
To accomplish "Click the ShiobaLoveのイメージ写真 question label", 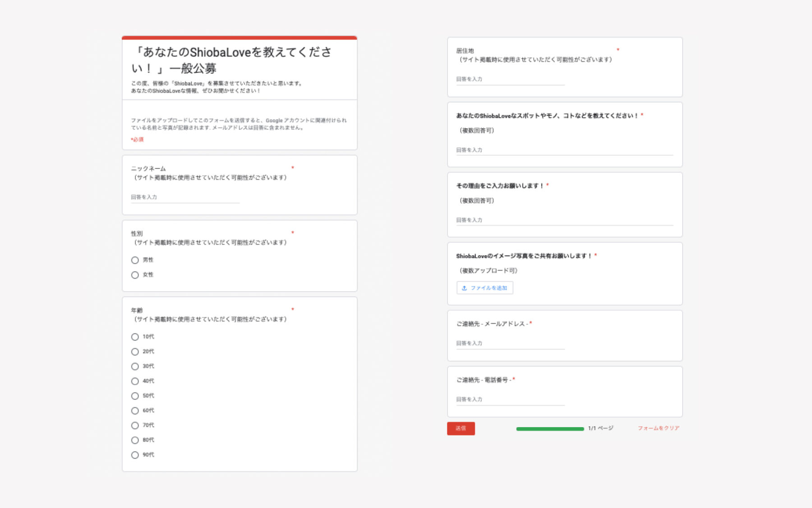I will point(524,256).
